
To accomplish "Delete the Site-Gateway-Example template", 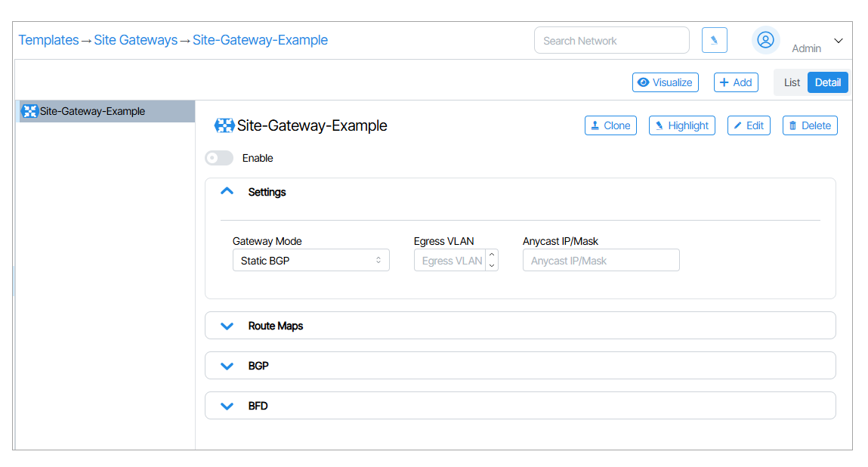I will coord(809,125).
